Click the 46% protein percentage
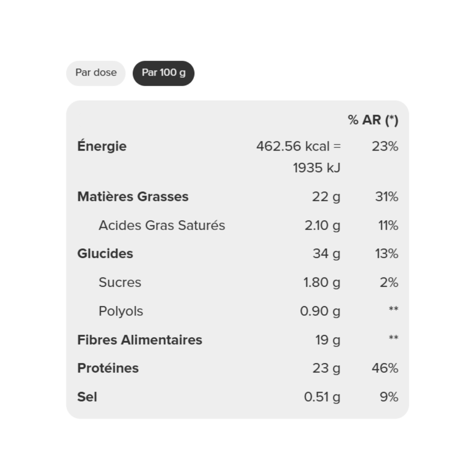The height and width of the screenshot is (476, 476). [385, 368]
